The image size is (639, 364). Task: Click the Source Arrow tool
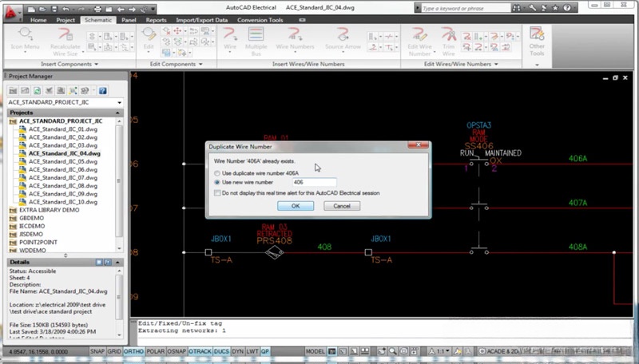point(343,39)
